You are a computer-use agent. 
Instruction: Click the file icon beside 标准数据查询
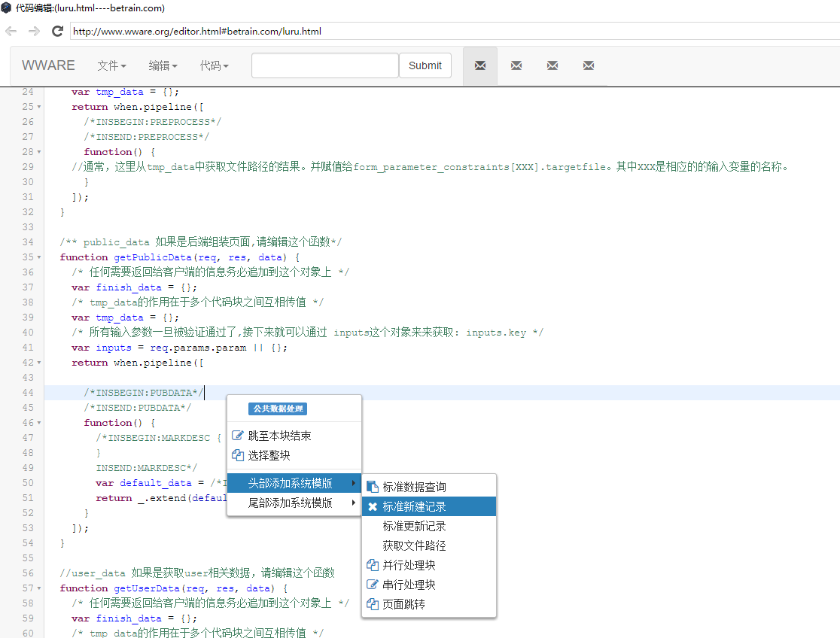pos(373,487)
